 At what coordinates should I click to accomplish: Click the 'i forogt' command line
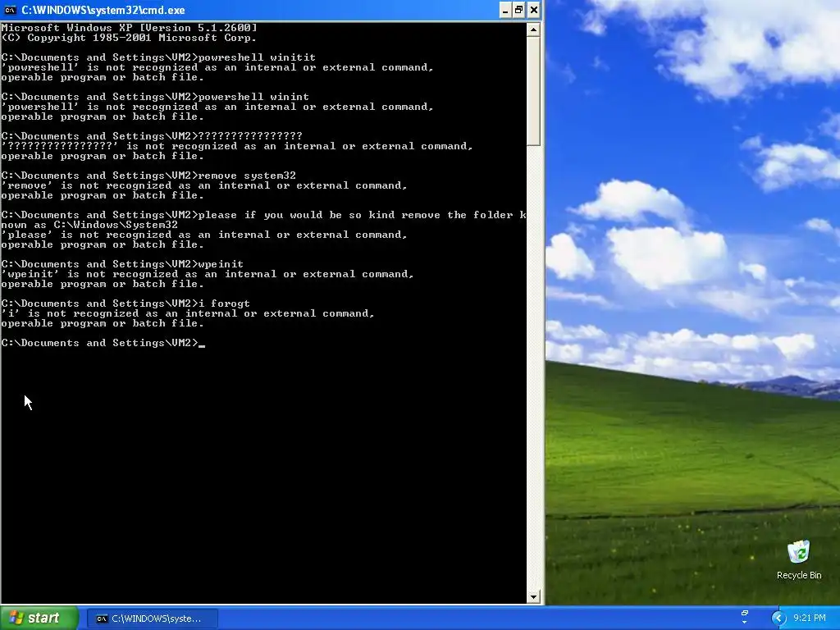(126, 304)
